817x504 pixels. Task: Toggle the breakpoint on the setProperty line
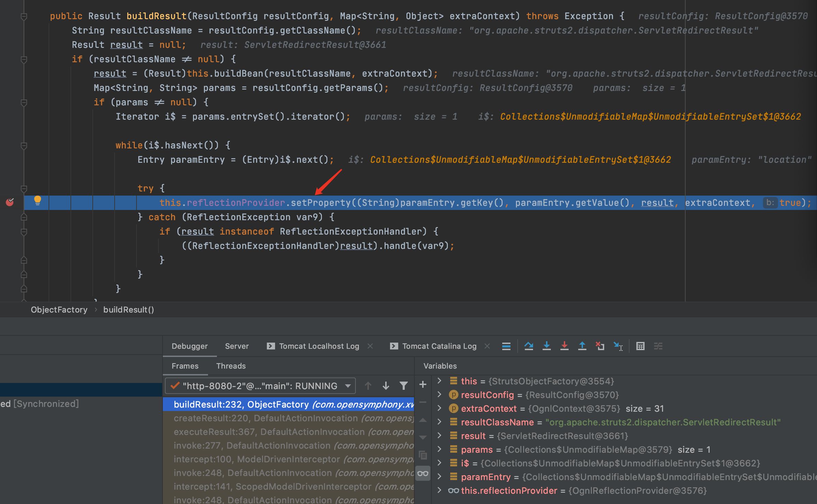[x=10, y=202]
